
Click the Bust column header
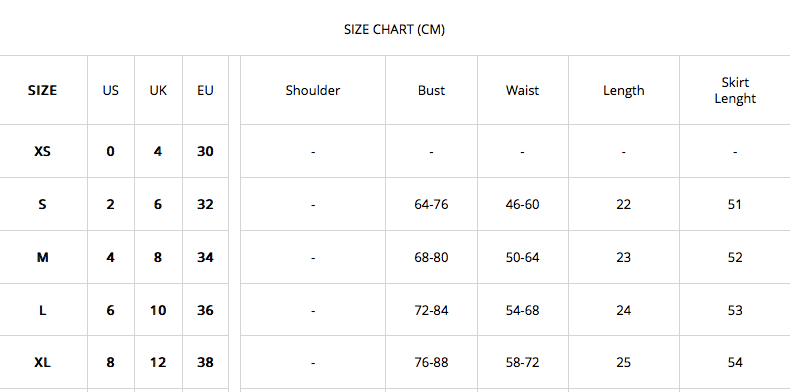(x=431, y=91)
